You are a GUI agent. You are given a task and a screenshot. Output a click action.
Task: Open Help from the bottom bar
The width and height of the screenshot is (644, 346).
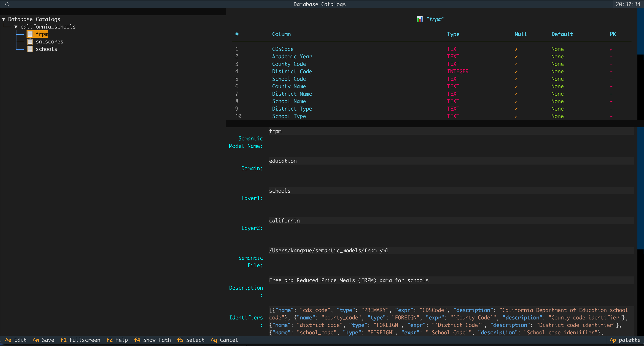117,340
